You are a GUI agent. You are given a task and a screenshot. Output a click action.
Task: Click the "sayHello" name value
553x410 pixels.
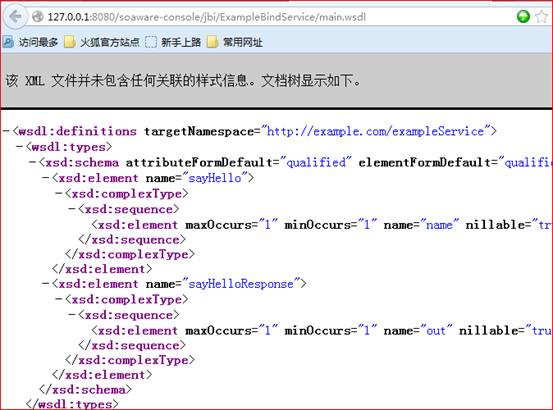pos(215,178)
